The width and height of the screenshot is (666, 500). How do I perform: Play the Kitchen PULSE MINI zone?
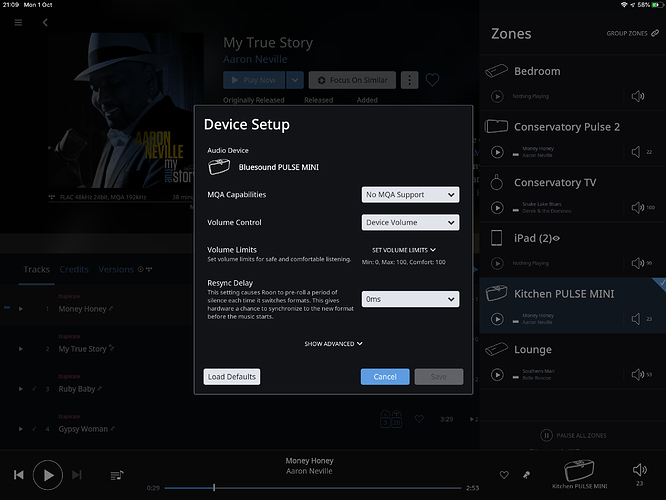point(497,319)
